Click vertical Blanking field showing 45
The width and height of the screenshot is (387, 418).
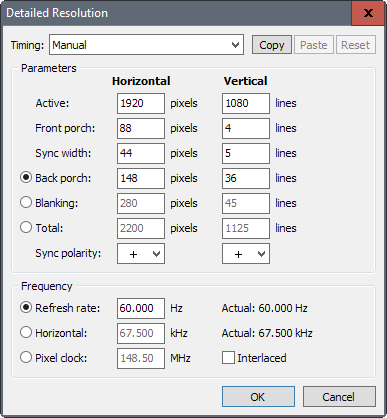(x=246, y=203)
